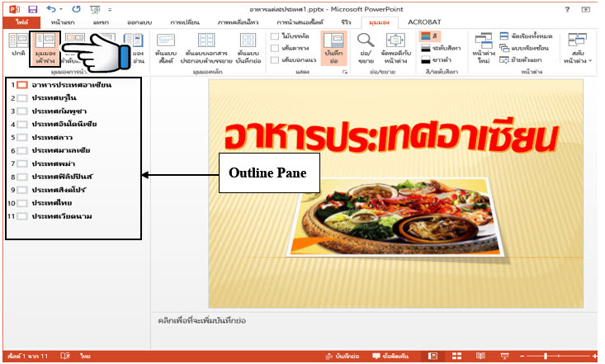The image size is (605, 364).
Task: Toggle the Gridlines (เส้นตาราง) checkbox
Action: click(275, 48)
